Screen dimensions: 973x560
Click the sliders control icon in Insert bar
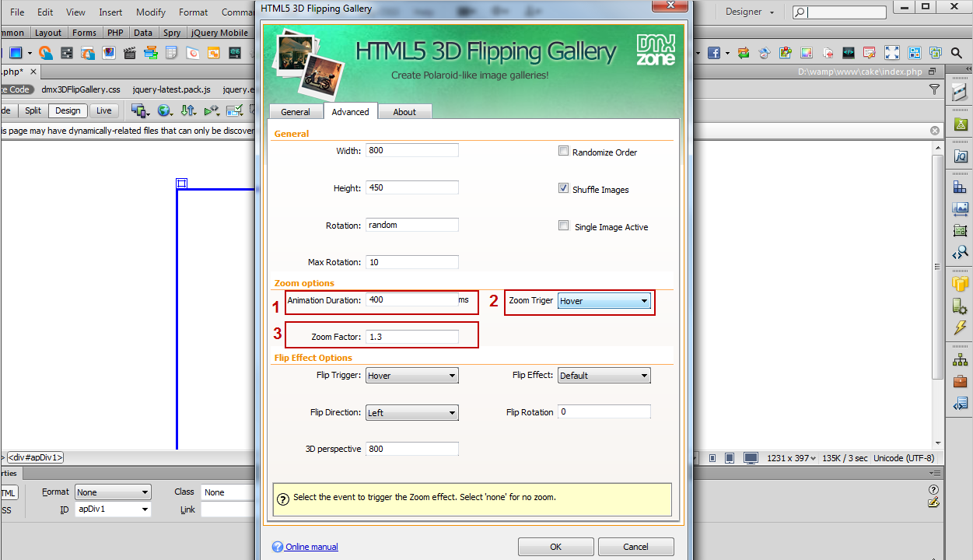67,53
